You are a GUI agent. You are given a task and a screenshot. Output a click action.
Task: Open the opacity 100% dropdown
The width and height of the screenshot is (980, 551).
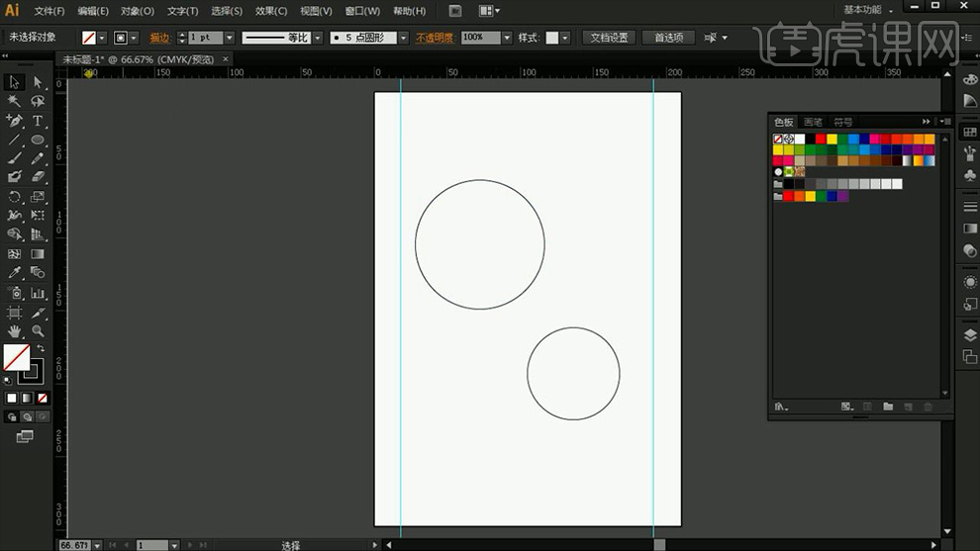pos(507,38)
